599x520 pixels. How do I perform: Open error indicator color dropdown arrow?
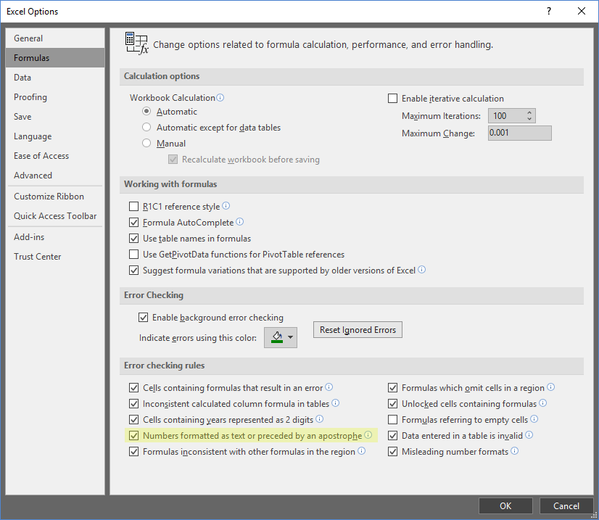[x=291, y=337]
